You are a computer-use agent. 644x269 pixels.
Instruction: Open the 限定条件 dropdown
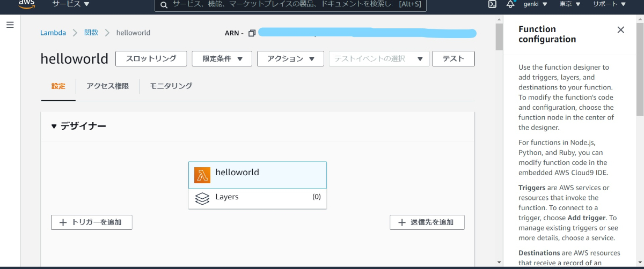pos(222,59)
